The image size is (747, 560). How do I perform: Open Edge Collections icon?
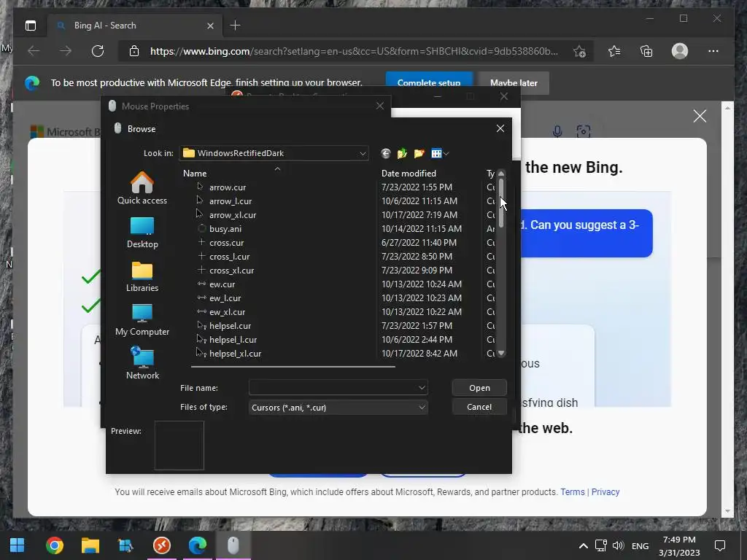tap(646, 51)
